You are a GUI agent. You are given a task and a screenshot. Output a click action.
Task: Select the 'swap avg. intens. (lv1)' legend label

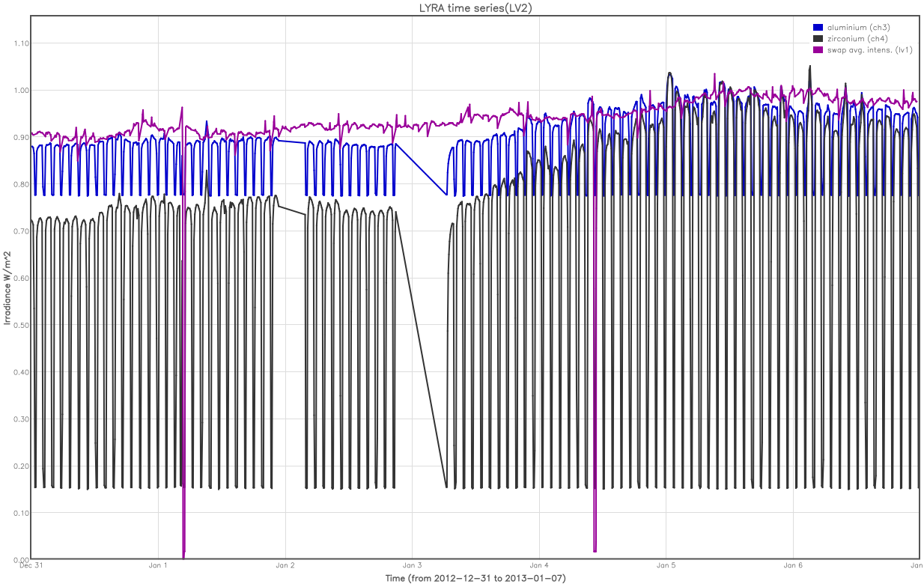tap(869, 50)
